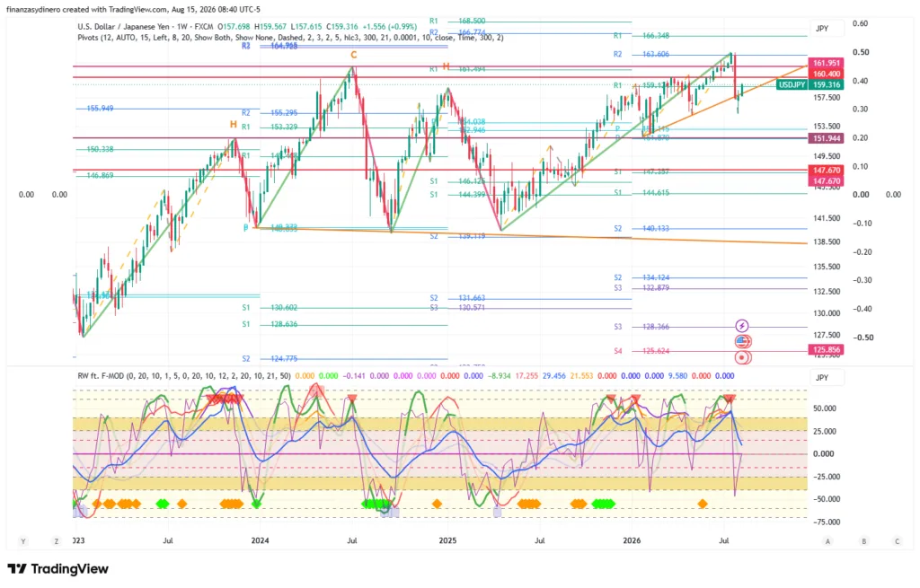Select the orange H label near 161.494
920x588 pixels.
click(446, 66)
